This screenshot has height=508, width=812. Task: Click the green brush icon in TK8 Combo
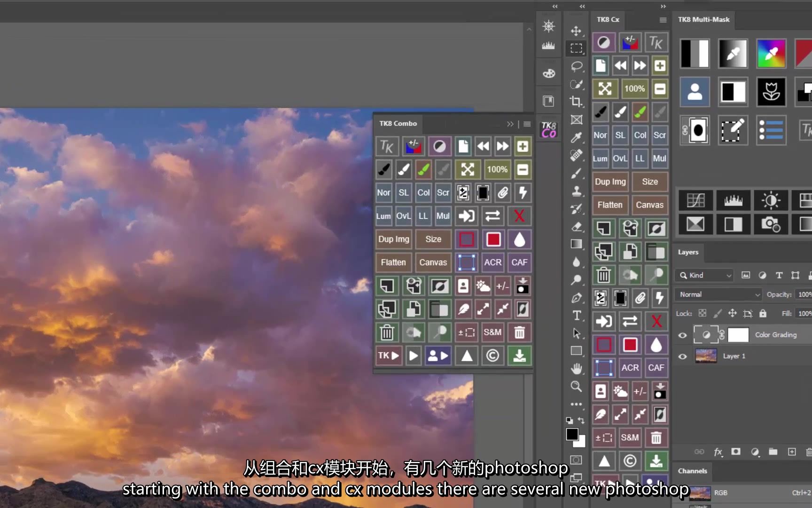point(423,170)
